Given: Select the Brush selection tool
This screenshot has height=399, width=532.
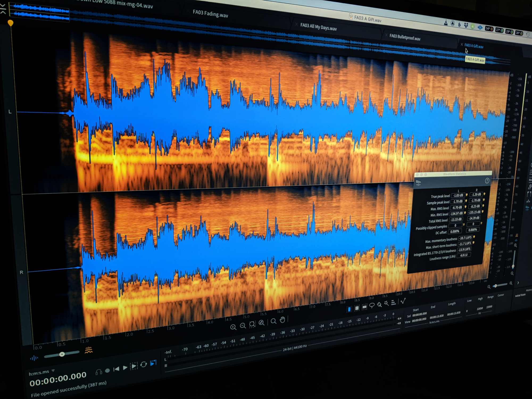Looking at the screenshot, I should [x=379, y=304].
